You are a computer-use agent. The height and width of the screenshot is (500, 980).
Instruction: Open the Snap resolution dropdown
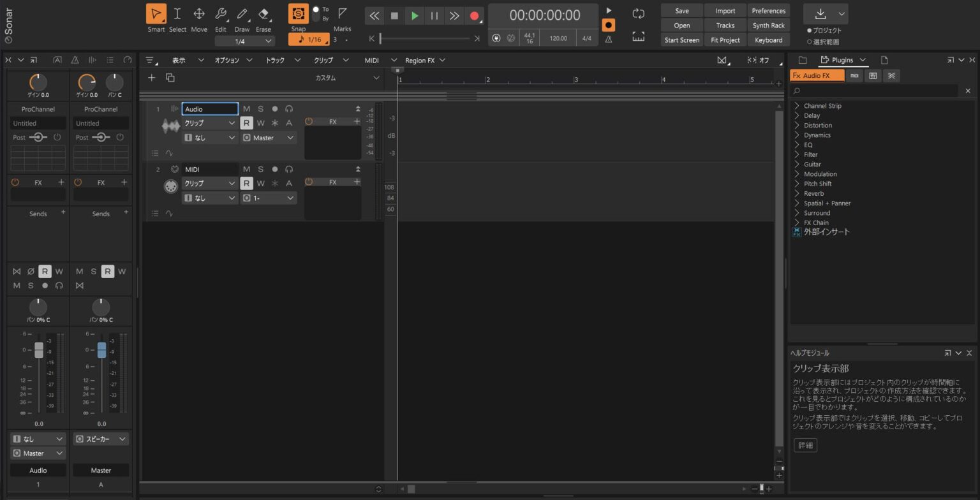click(309, 39)
